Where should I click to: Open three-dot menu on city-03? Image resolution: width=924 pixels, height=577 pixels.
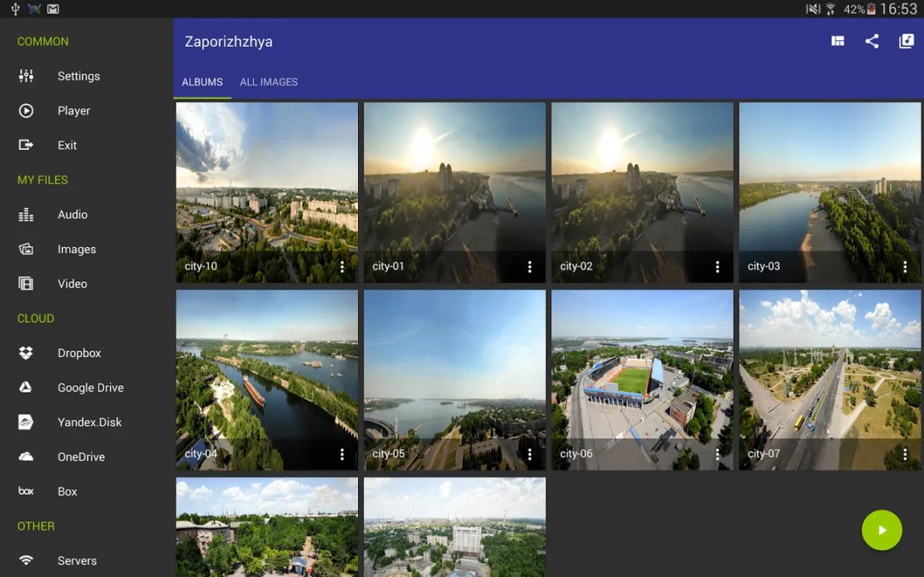click(905, 267)
